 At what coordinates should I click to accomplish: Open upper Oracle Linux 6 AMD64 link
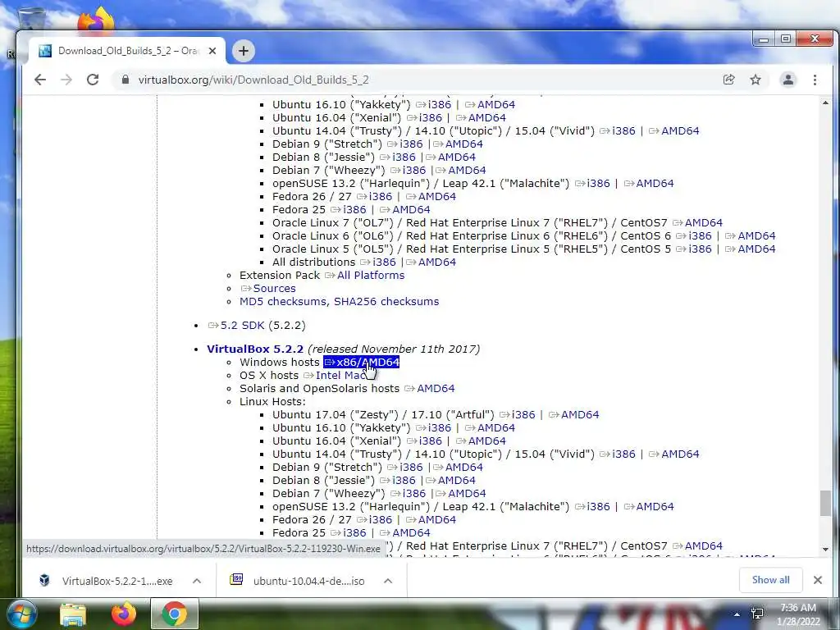(x=751, y=235)
